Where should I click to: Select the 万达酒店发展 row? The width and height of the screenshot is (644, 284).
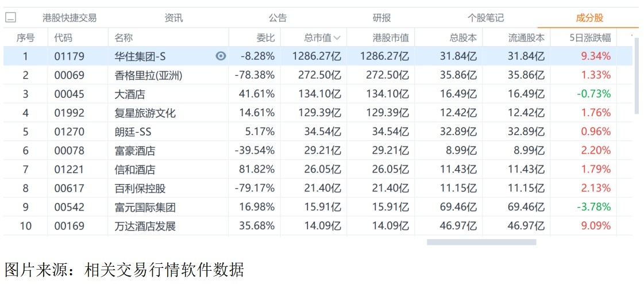pyautogui.click(x=145, y=227)
